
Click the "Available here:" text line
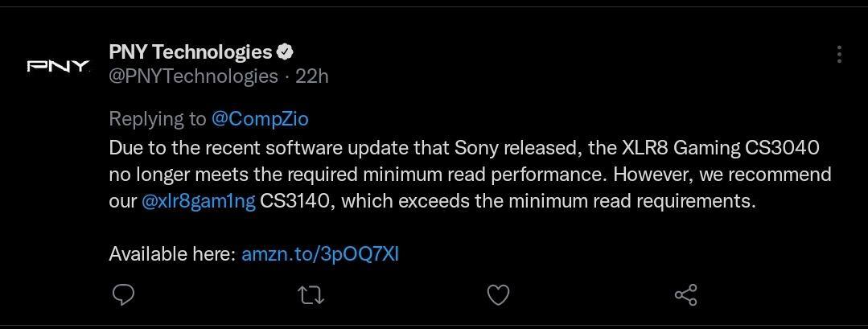click(x=172, y=254)
